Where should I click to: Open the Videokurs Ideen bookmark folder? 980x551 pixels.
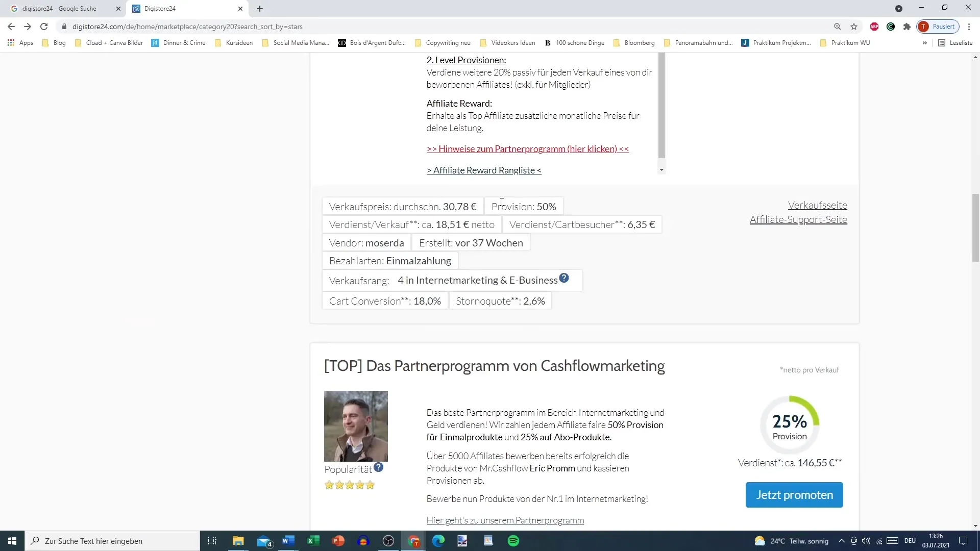click(507, 43)
